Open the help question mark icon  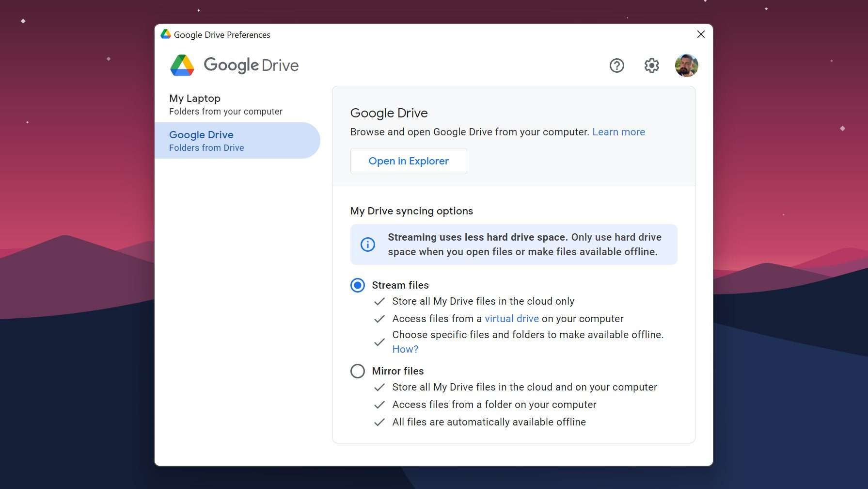(616, 65)
